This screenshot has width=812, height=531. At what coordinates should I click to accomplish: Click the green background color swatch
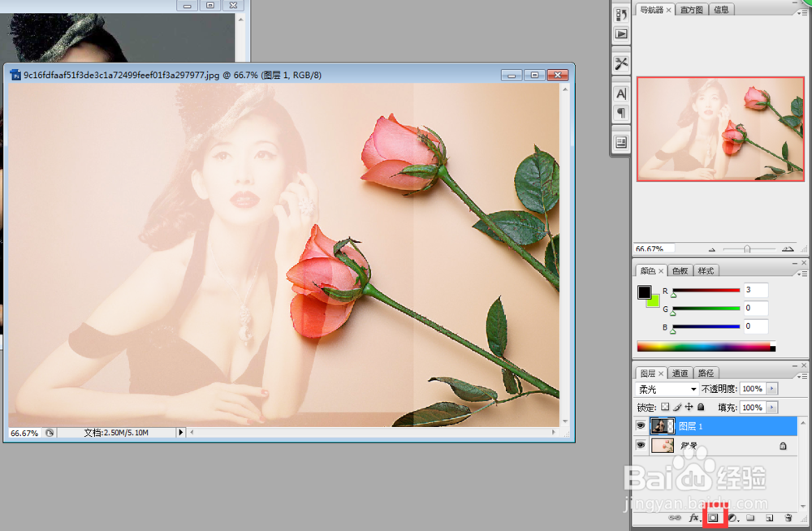654,302
